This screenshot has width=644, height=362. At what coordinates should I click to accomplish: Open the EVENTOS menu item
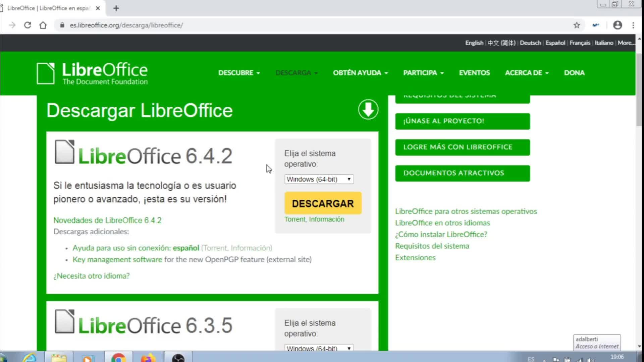pyautogui.click(x=474, y=73)
